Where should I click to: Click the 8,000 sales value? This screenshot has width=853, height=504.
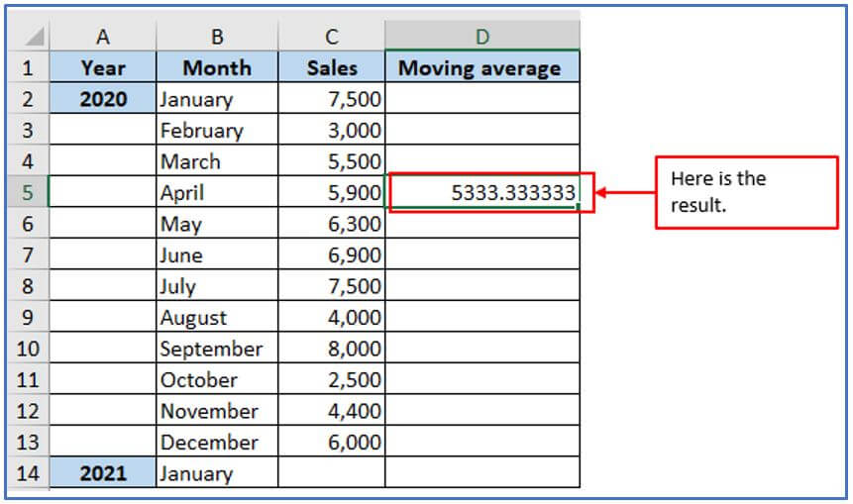tap(331, 348)
